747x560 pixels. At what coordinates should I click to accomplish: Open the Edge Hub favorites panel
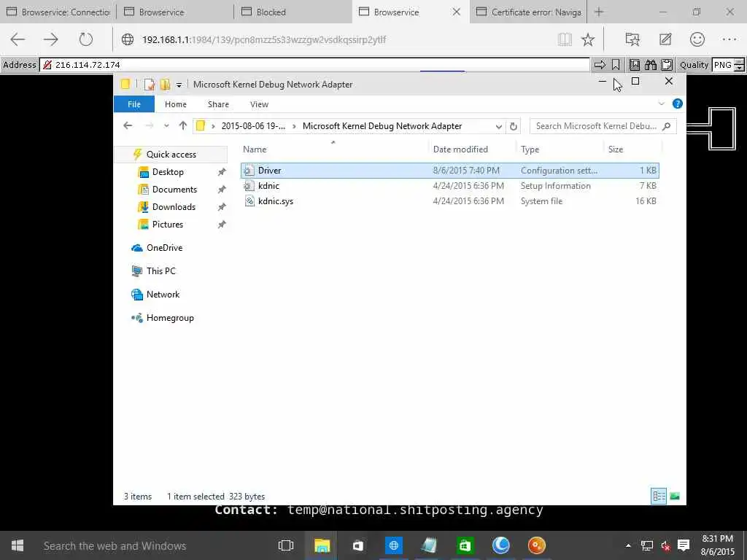(x=632, y=39)
